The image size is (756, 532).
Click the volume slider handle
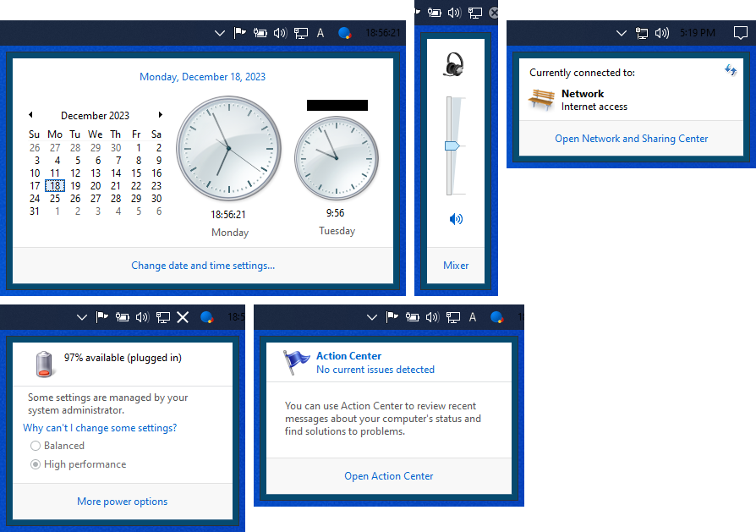[452, 145]
